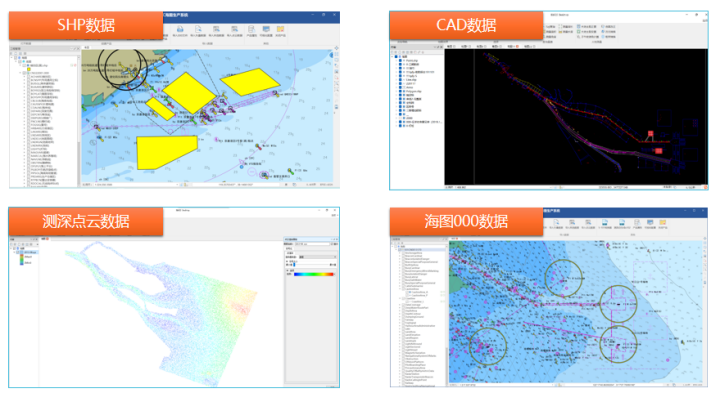Toggle the Line.shp layer checkbox in CAD tree
The height and width of the screenshot is (393, 720).
(400, 80)
